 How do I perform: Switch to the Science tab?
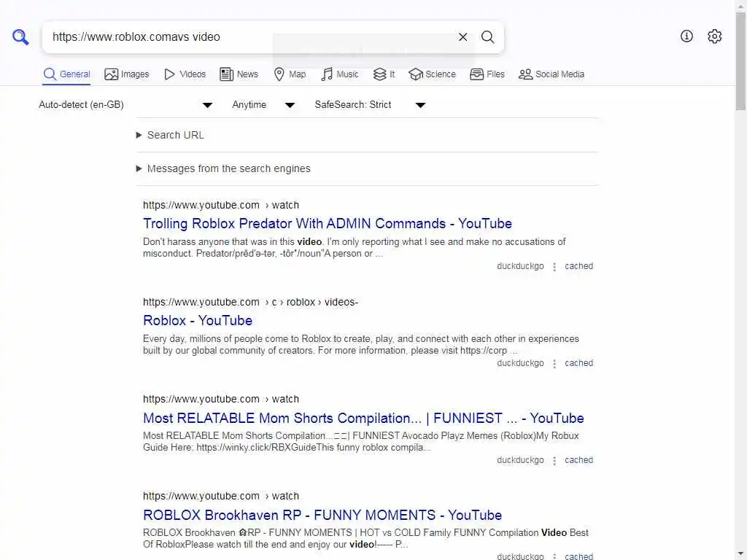(x=432, y=74)
